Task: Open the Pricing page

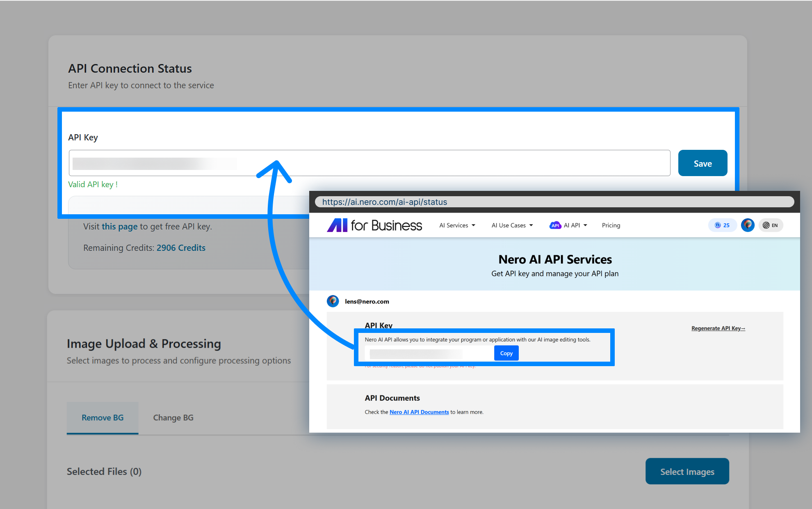Action: tap(611, 225)
